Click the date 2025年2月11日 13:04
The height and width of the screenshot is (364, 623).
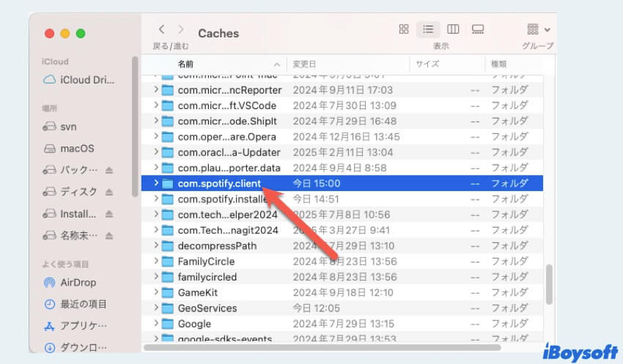click(343, 152)
